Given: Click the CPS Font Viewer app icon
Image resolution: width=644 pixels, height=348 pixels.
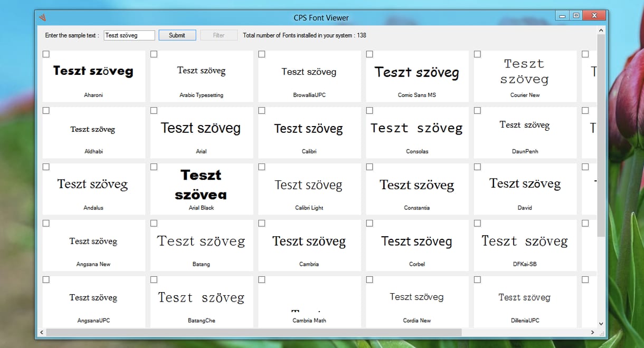Looking at the screenshot, I should [43, 17].
